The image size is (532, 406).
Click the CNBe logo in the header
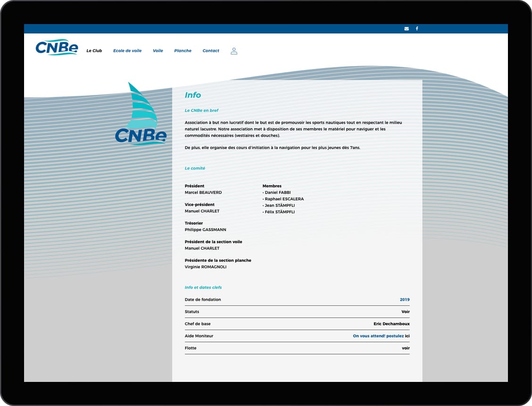(57, 47)
